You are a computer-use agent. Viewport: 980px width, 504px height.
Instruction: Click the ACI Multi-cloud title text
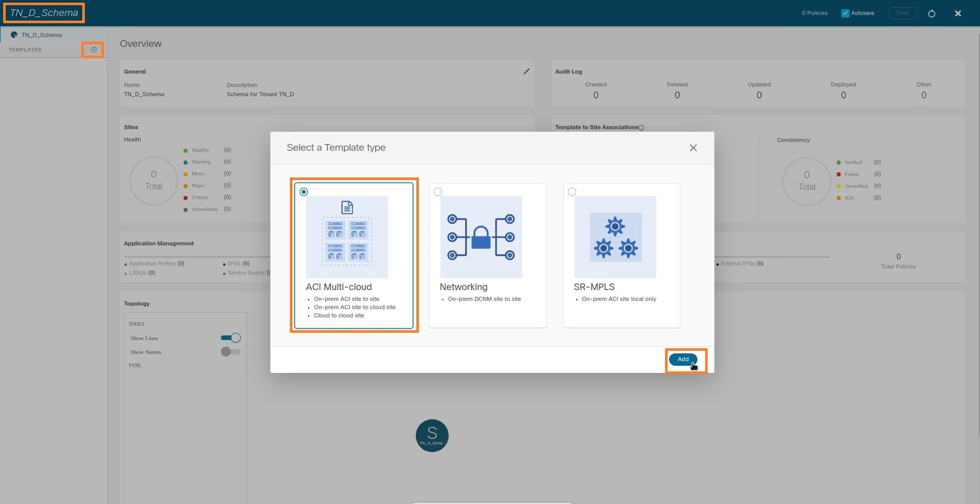click(339, 287)
